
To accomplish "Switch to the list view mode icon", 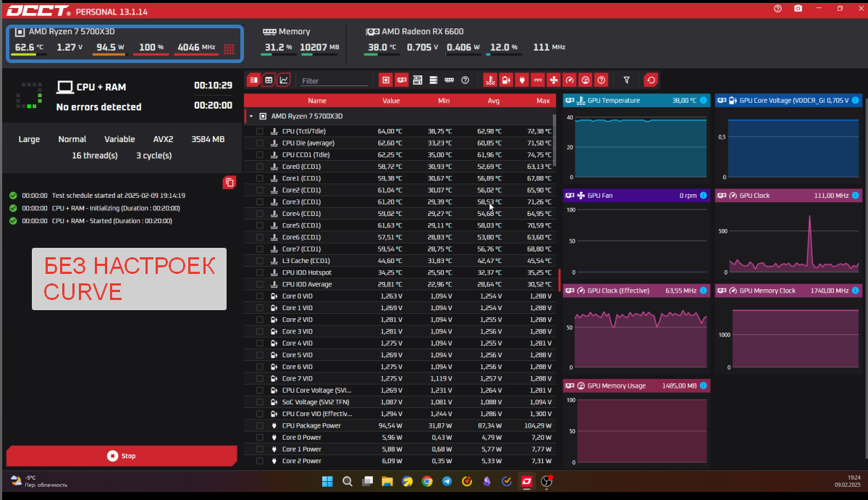I will [x=253, y=80].
